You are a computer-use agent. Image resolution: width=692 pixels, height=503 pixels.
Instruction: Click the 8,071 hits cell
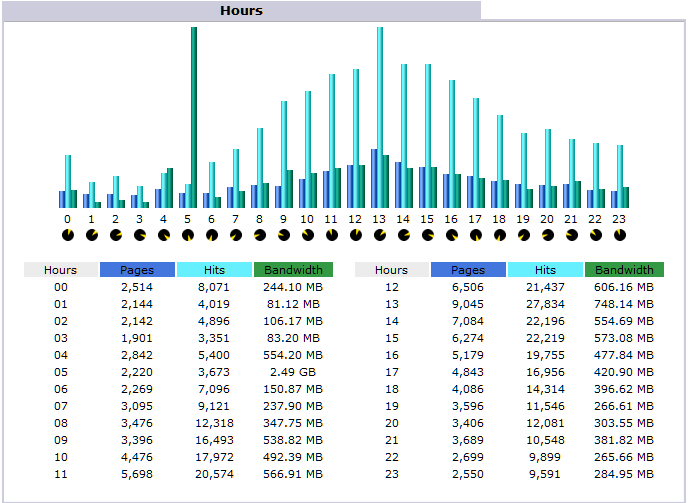pos(214,287)
